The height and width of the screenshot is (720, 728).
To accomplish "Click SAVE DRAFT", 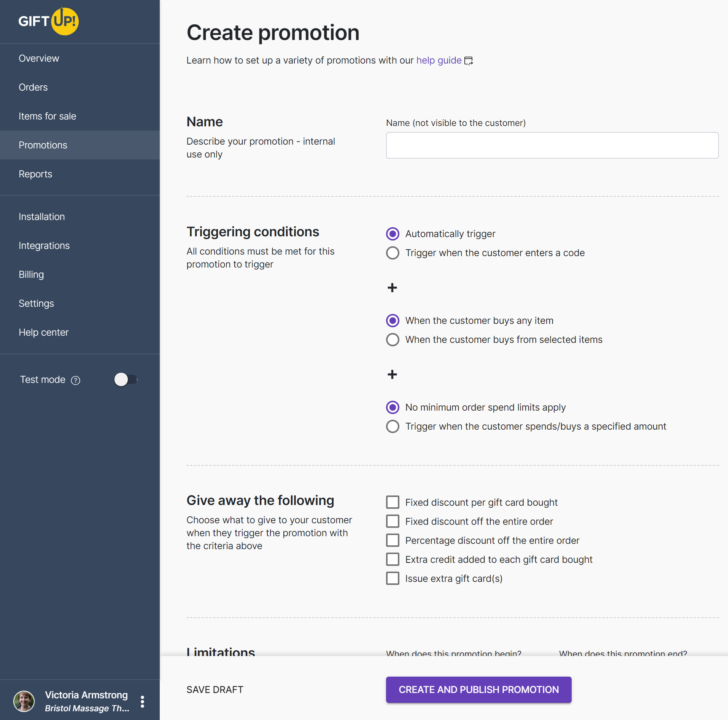I will [x=215, y=690].
